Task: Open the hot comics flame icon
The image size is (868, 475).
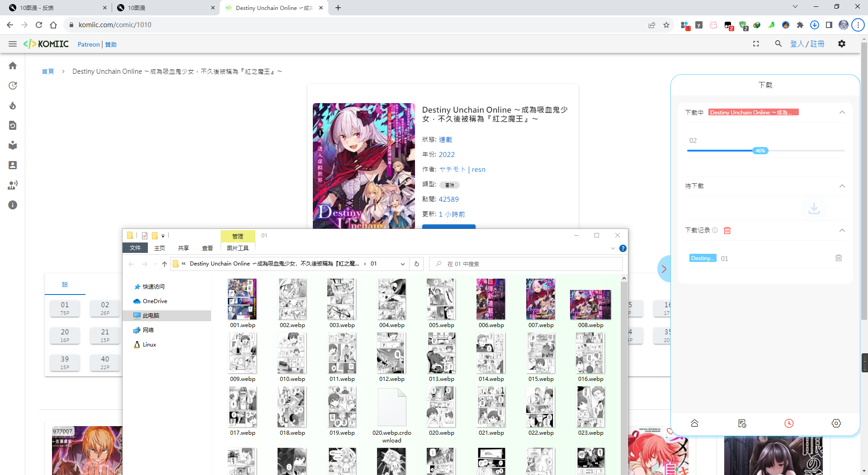Action: pos(13,105)
